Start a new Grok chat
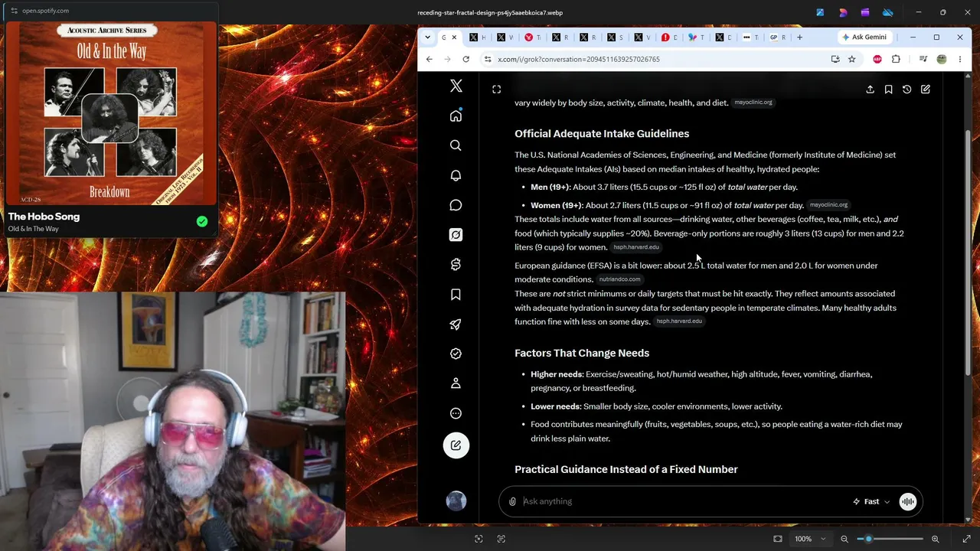This screenshot has height=551, width=980. tap(925, 90)
